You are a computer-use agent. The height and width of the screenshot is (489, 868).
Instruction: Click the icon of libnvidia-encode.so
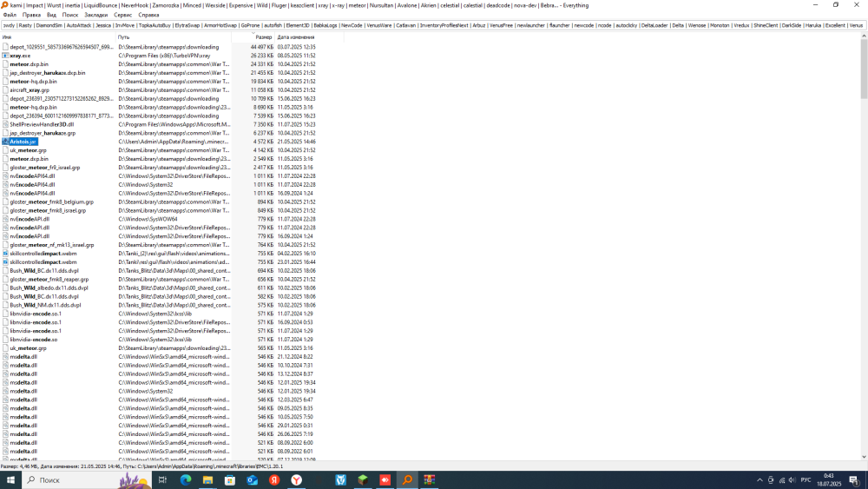pyautogui.click(x=5, y=340)
